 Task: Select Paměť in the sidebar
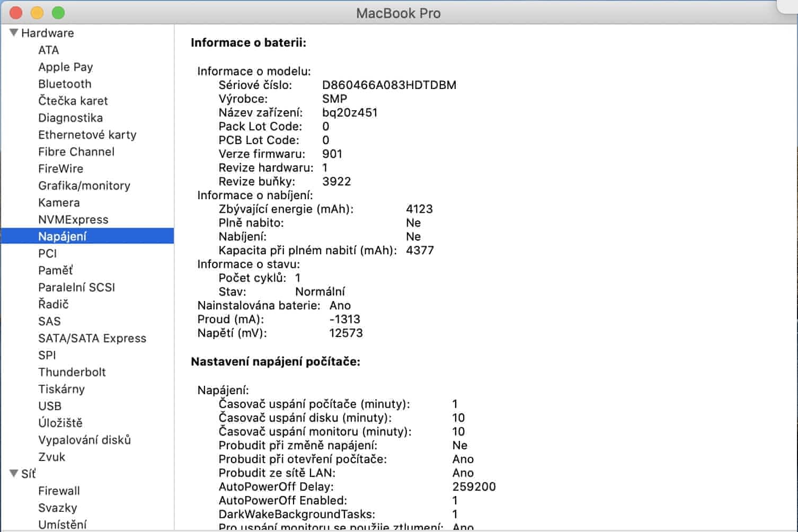coord(56,270)
